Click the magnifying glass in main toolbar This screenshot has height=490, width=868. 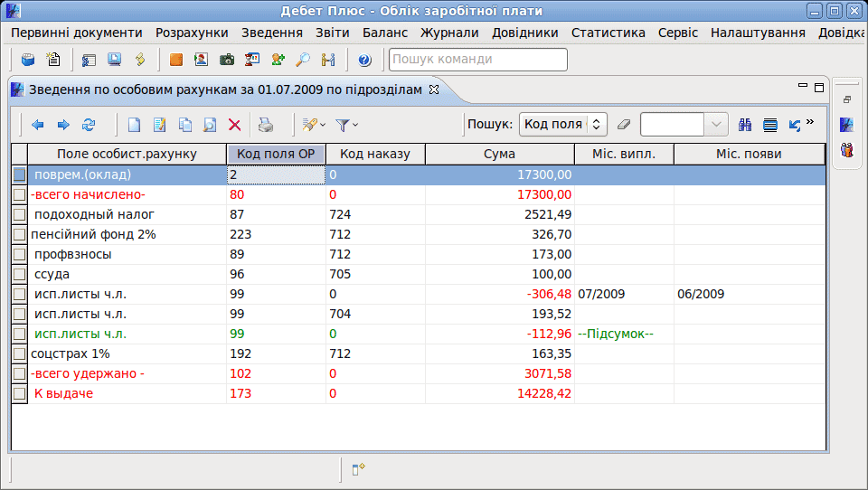(x=303, y=60)
